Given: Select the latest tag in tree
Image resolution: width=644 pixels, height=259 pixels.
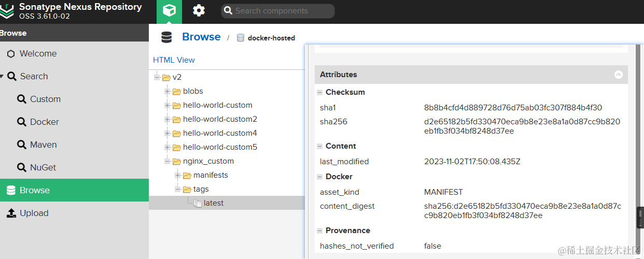Looking at the screenshot, I should point(214,204).
